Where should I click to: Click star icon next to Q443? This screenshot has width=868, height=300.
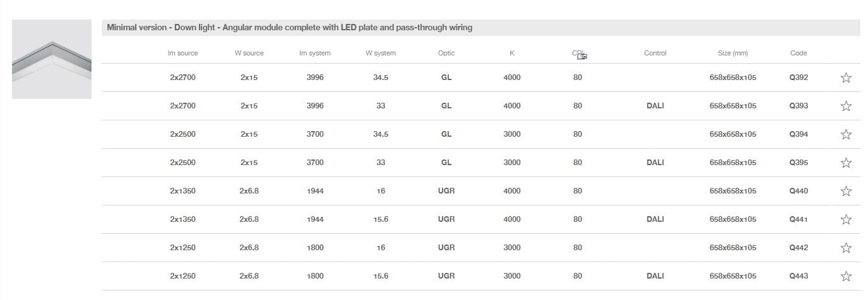[x=846, y=276]
